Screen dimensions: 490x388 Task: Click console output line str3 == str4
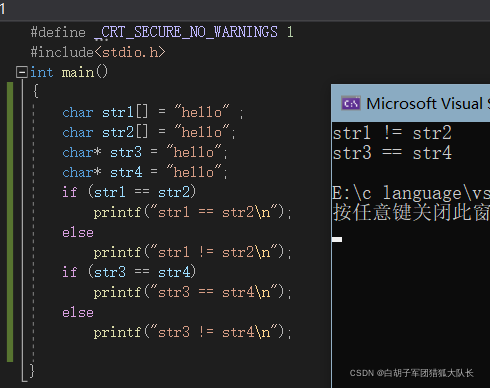(x=392, y=153)
